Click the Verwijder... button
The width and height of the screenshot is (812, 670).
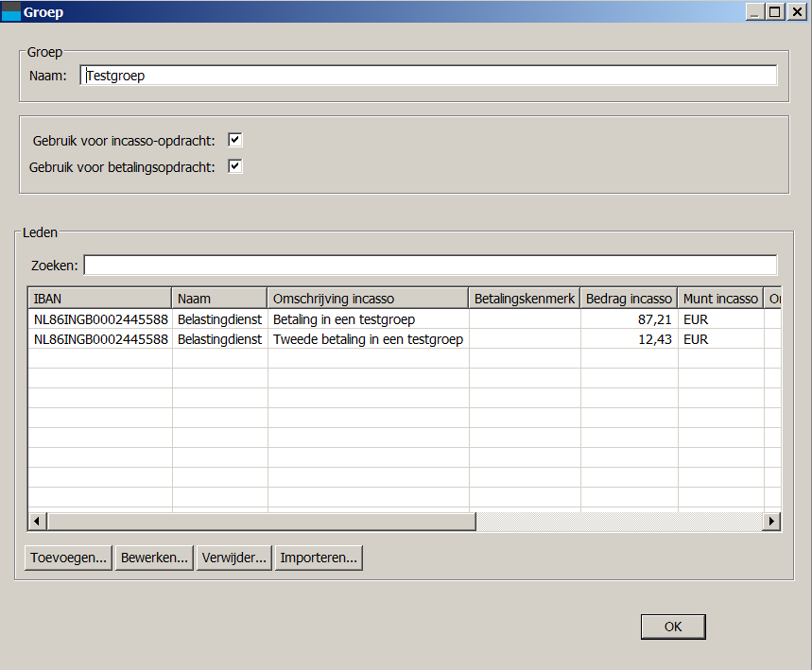(234, 558)
